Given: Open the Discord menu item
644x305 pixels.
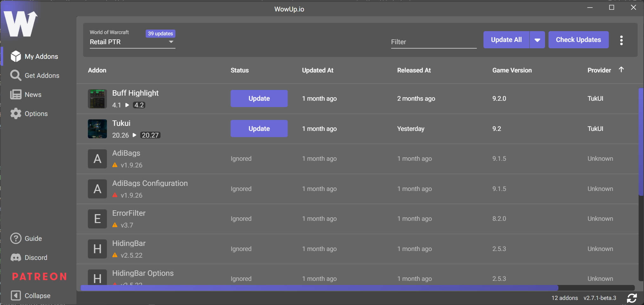Looking at the screenshot, I should pos(38,257).
